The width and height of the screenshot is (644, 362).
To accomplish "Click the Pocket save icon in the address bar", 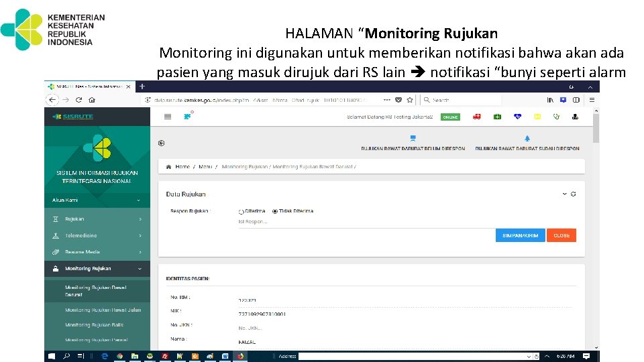I will [398, 100].
